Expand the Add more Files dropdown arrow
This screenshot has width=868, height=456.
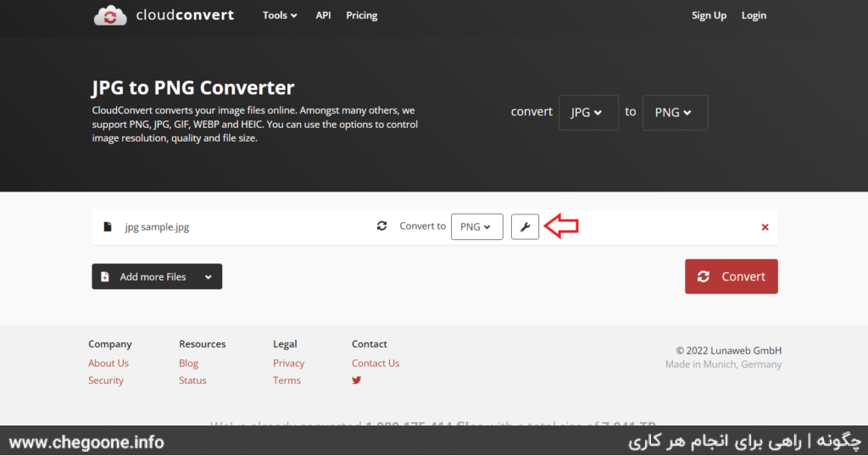click(x=209, y=276)
